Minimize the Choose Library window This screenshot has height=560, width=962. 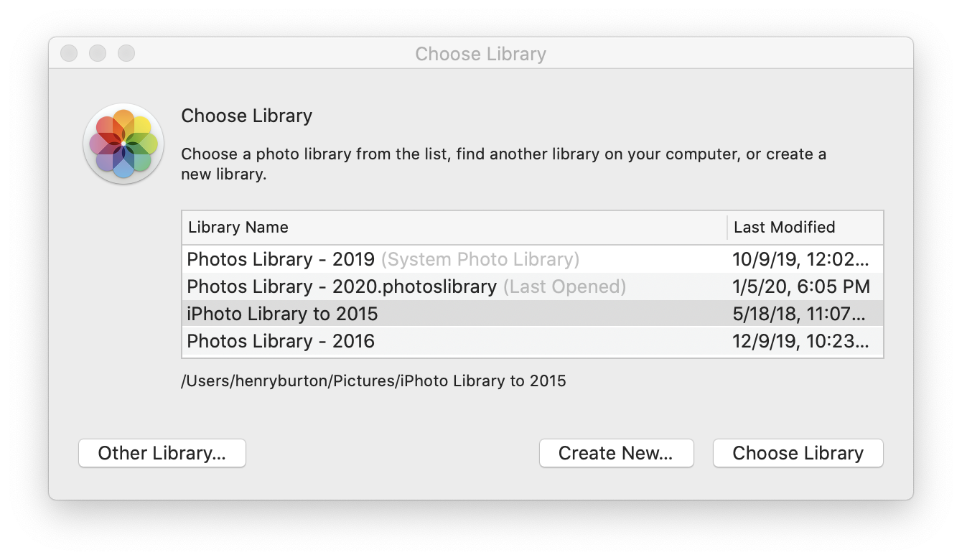click(98, 53)
